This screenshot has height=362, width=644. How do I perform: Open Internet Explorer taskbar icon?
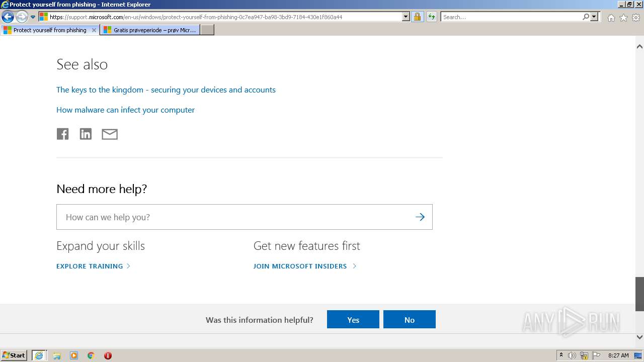click(x=39, y=355)
